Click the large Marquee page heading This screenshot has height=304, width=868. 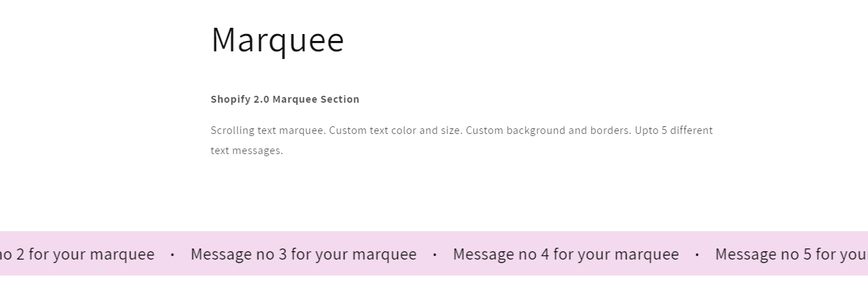point(277,40)
